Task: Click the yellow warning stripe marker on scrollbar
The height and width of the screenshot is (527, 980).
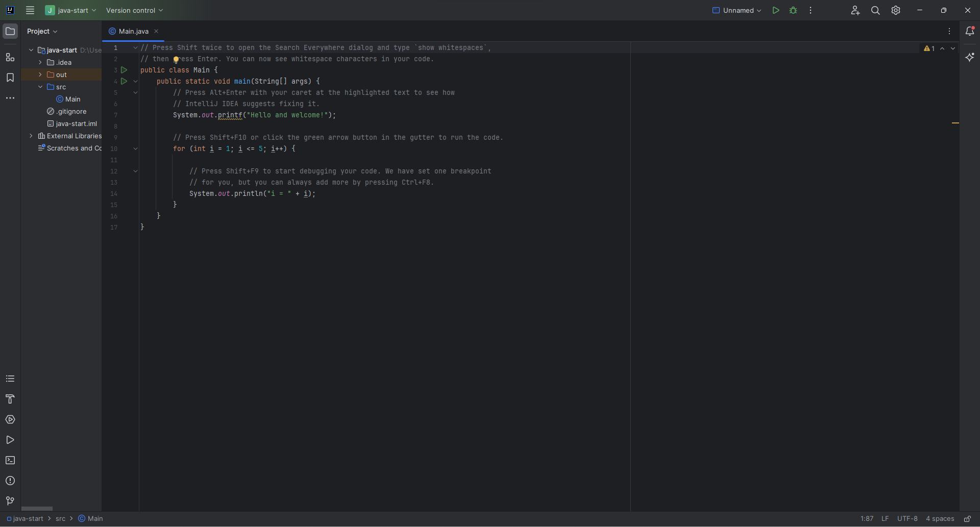Action: 955,123
